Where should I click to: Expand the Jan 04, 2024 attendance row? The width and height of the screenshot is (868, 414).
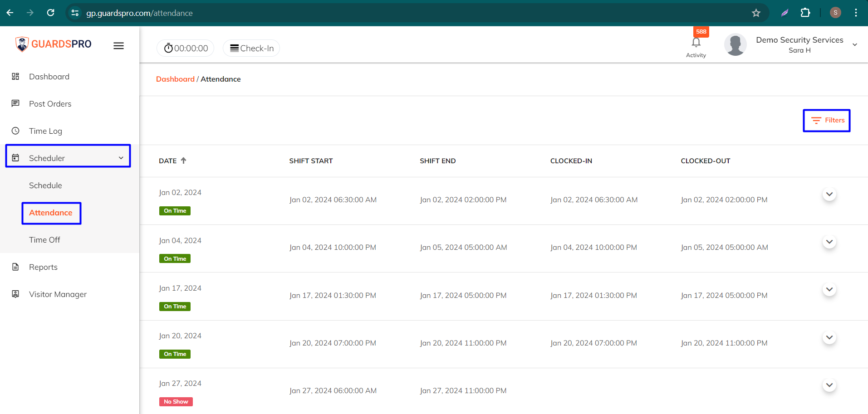(x=829, y=242)
